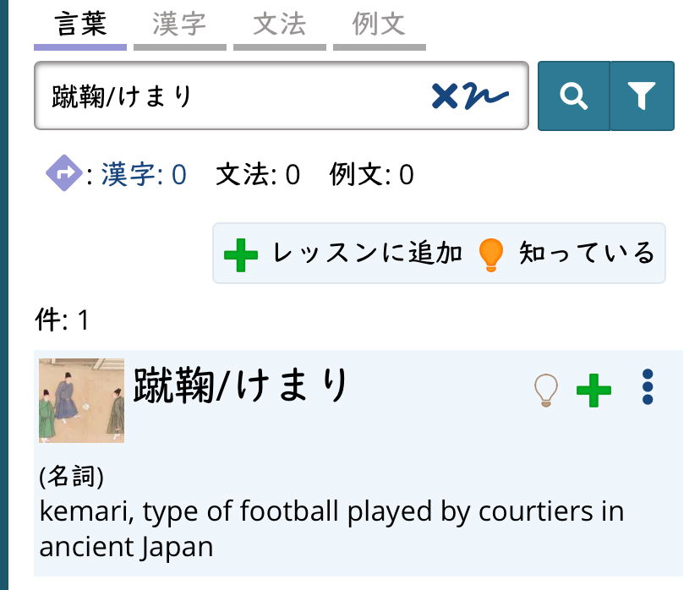Select the 例文 tab
Screen dimensions: 700x590
tap(380, 25)
